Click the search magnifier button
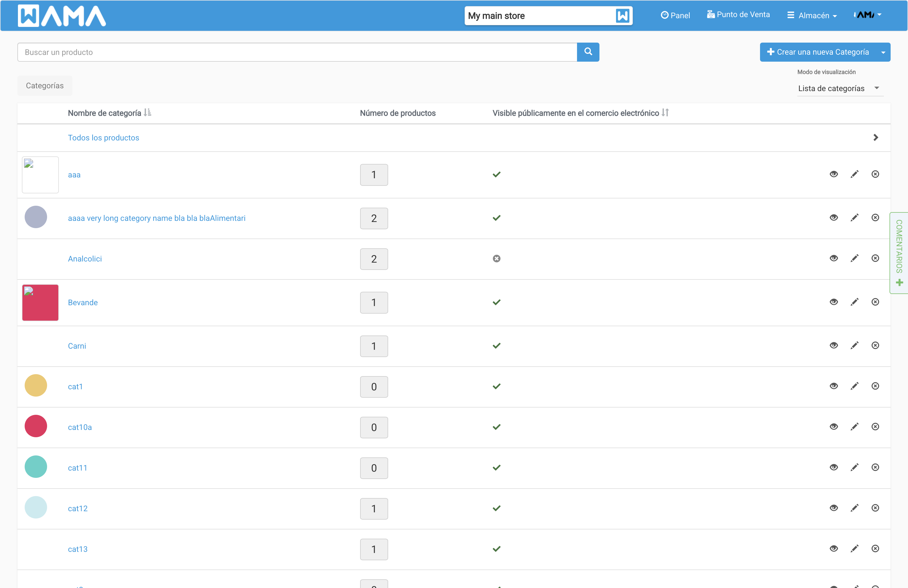 (x=588, y=52)
